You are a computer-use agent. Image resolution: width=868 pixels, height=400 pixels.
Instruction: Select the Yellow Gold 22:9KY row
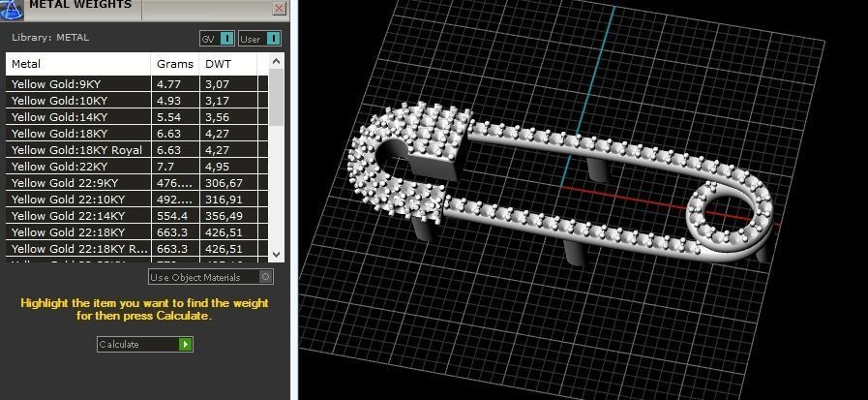(136, 183)
